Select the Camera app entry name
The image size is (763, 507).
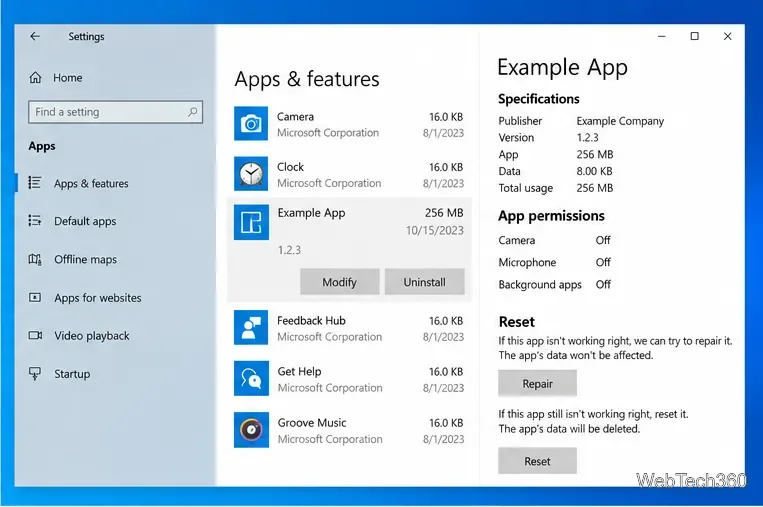point(295,117)
